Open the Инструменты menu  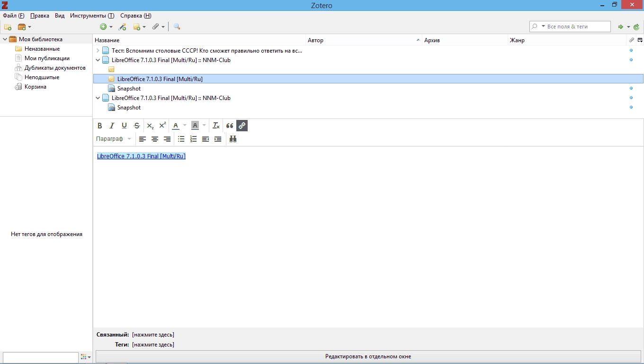[92, 16]
